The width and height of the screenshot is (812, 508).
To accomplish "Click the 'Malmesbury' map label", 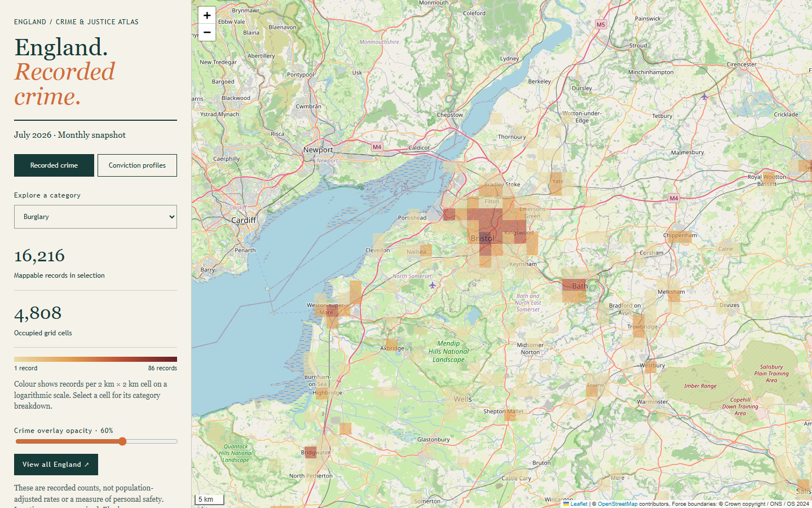I will point(687,152).
